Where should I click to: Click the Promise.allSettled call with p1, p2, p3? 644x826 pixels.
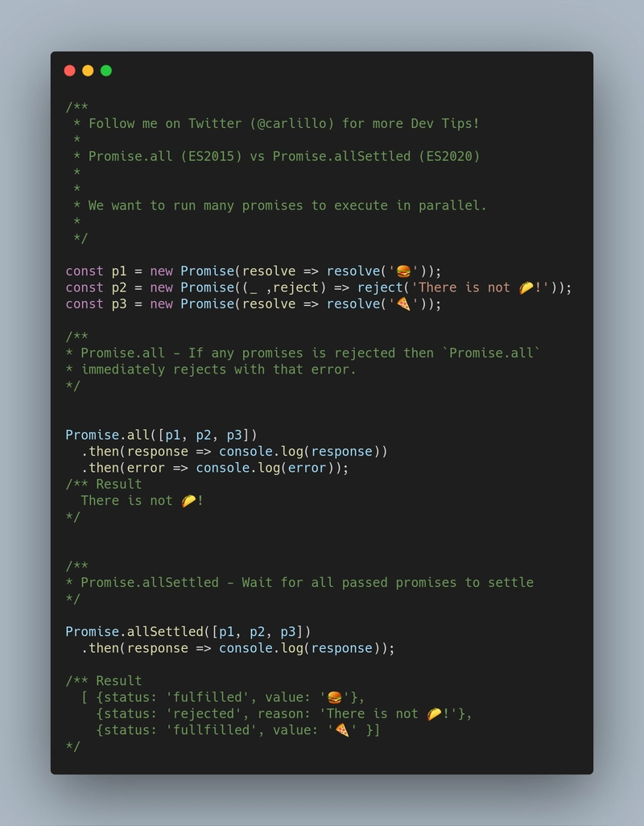click(188, 632)
